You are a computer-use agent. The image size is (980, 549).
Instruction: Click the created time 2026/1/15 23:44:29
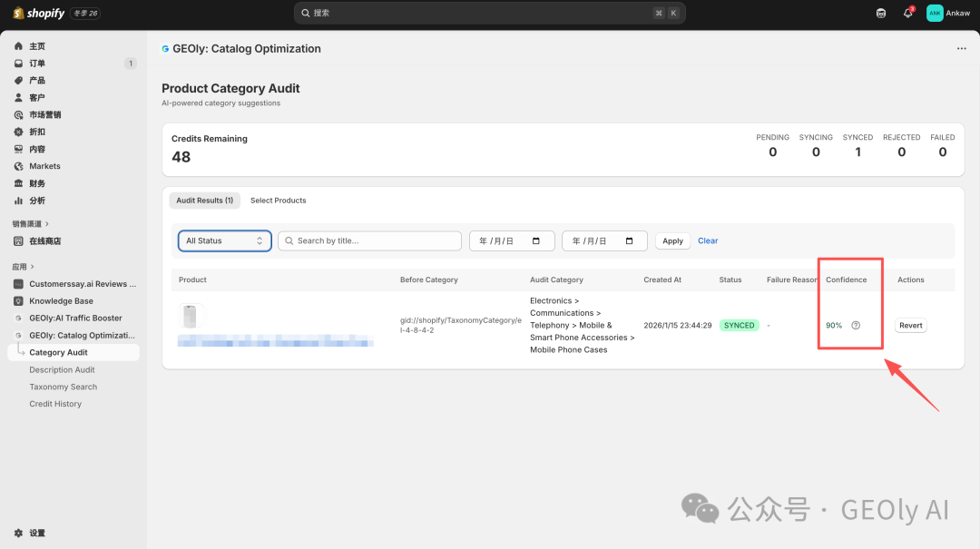678,325
